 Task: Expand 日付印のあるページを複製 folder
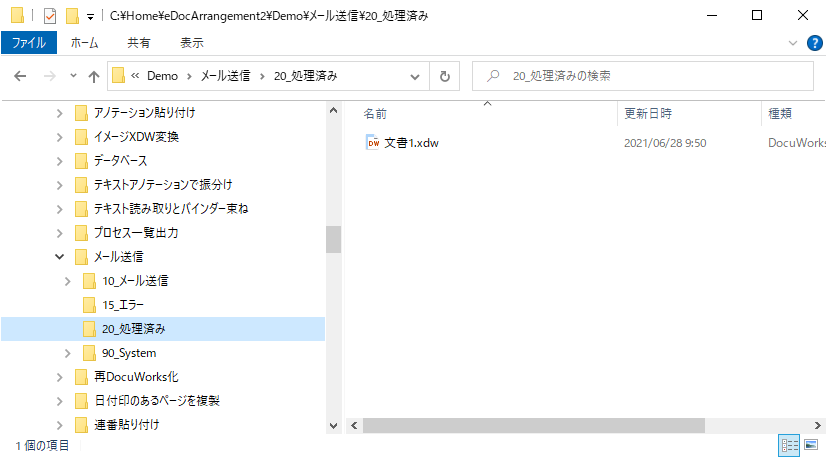pyautogui.click(x=60, y=401)
